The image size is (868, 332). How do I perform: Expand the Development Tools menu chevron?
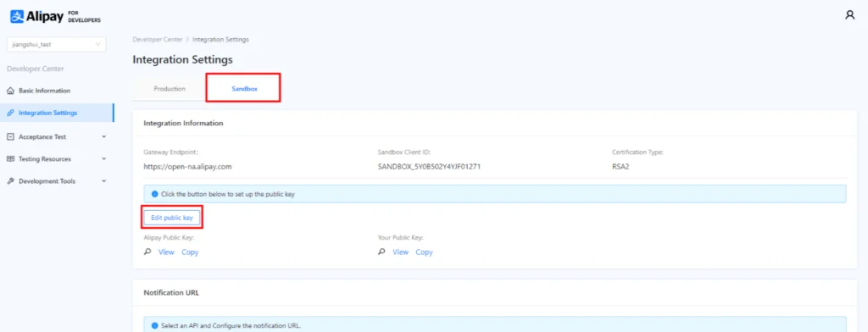[104, 181]
